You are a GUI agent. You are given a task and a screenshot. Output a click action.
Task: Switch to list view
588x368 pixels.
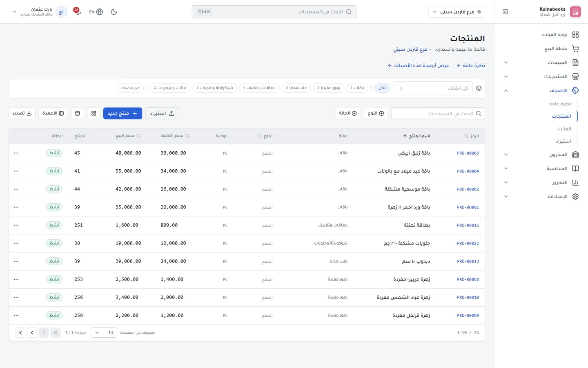click(x=78, y=113)
